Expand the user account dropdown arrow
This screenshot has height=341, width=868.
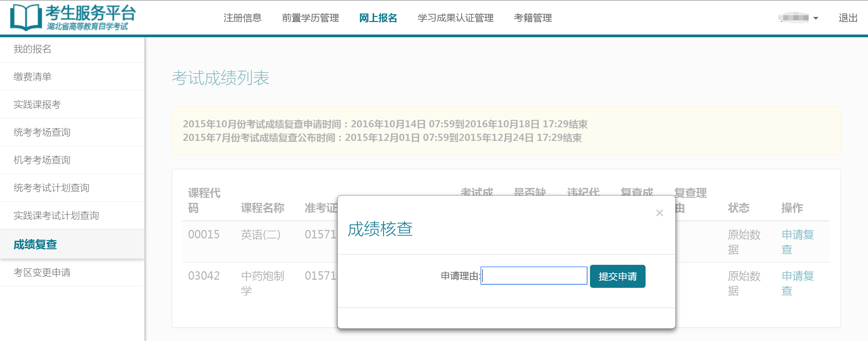816,18
